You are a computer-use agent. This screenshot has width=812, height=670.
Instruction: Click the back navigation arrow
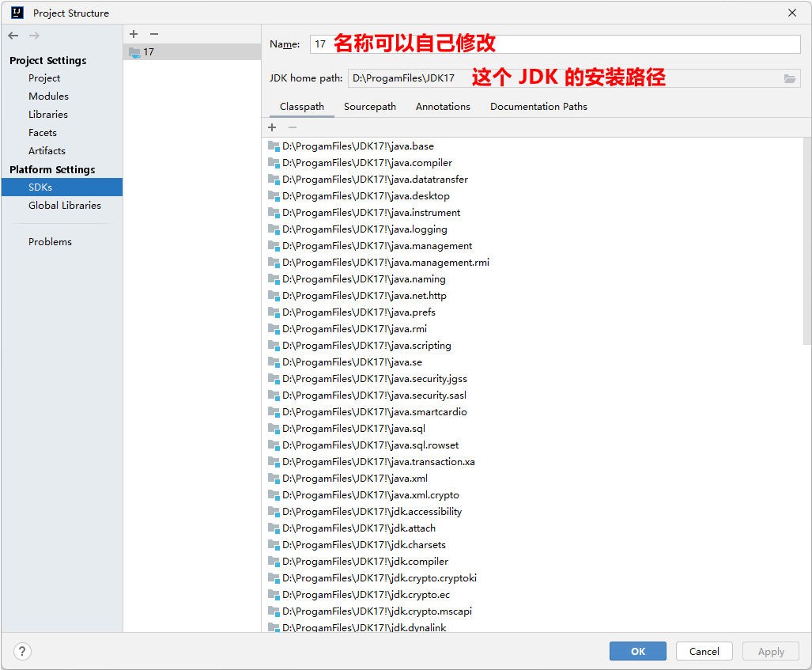coord(13,36)
